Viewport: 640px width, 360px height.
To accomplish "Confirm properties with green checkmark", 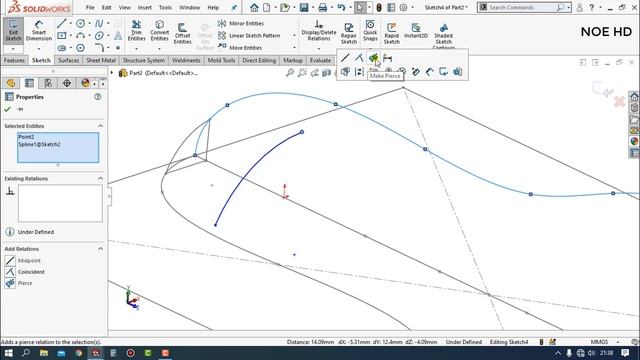I will pos(7,109).
